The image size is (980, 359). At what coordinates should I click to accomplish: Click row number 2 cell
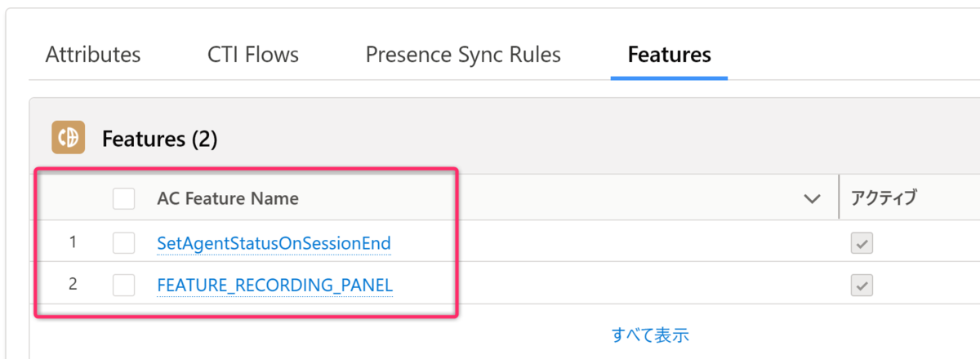click(73, 285)
